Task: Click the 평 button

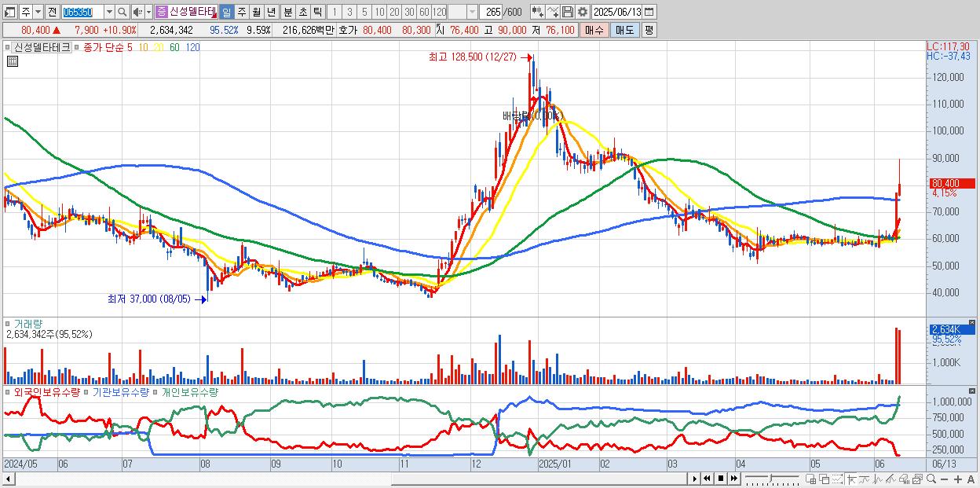Action: (x=649, y=30)
